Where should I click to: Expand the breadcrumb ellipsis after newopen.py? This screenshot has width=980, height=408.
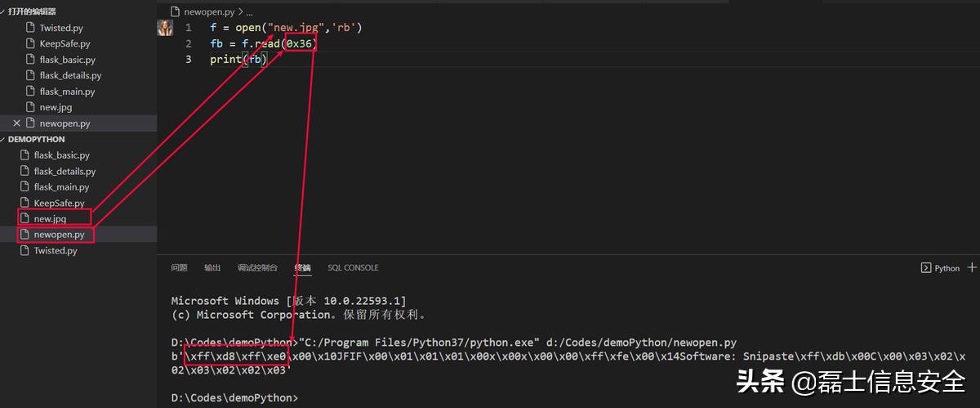[x=248, y=11]
